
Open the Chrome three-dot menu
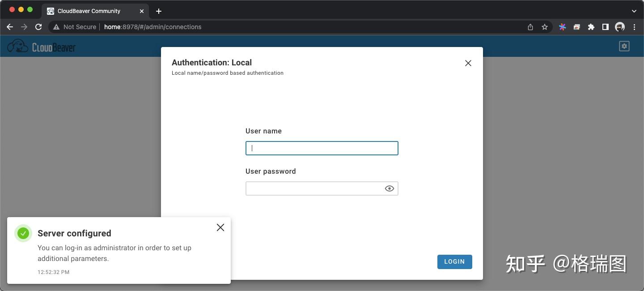pyautogui.click(x=634, y=27)
